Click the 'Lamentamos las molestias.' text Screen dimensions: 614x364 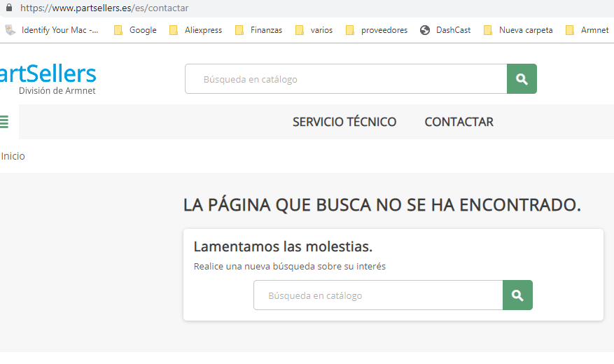[283, 246]
